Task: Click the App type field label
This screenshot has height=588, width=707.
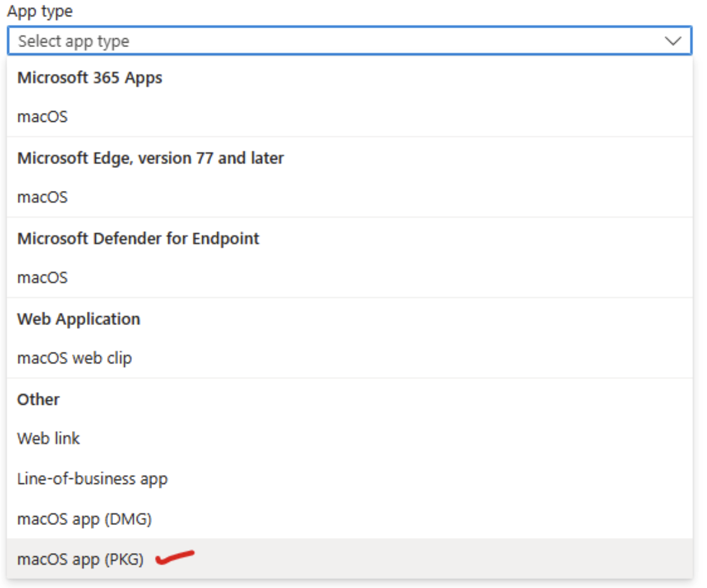Action: tap(40, 11)
